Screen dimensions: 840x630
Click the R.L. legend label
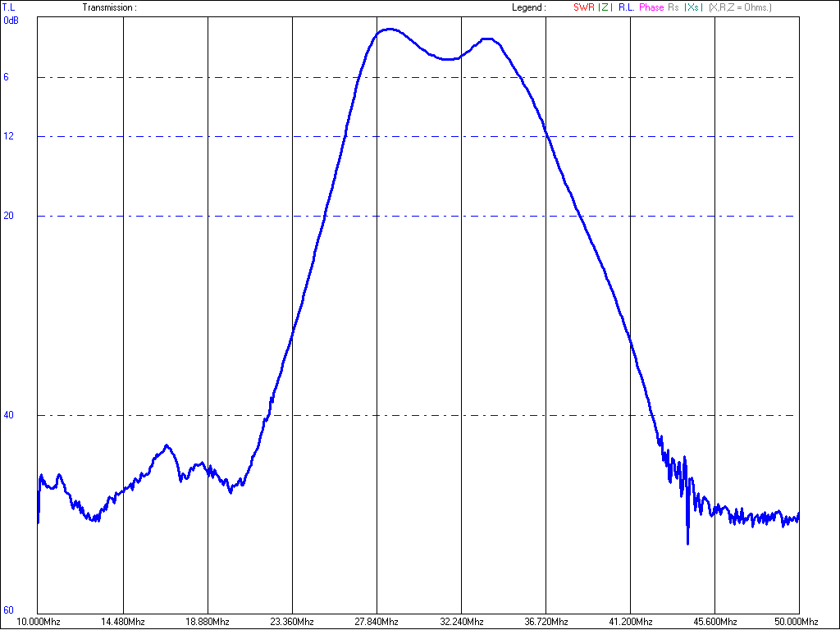click(x=626, y=7)
